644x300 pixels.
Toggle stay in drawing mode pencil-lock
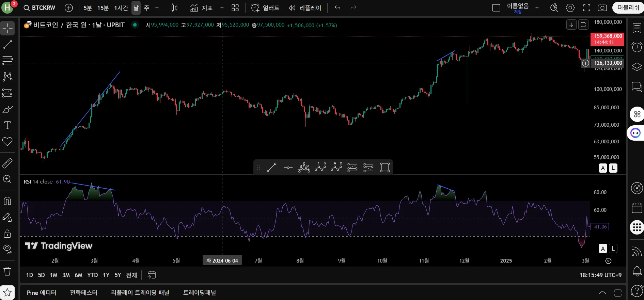coord(7,217)
